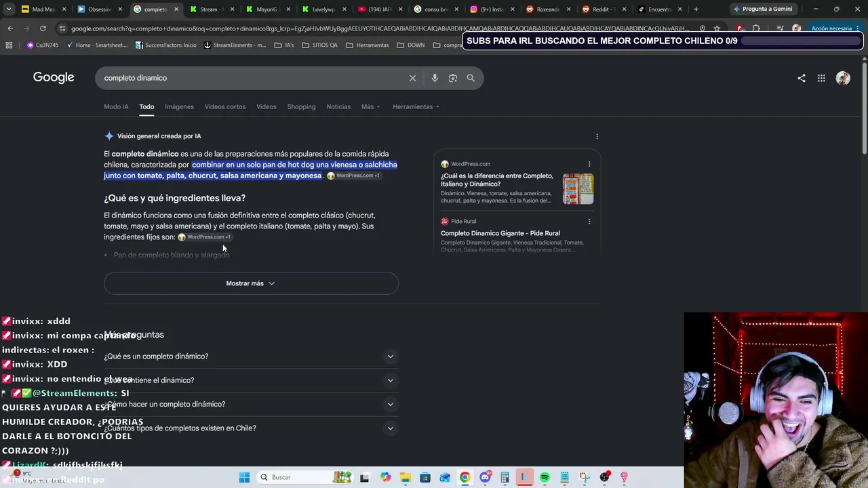Reload the page with the refresh icon
868x488 pixels.
tap(43, 28)
